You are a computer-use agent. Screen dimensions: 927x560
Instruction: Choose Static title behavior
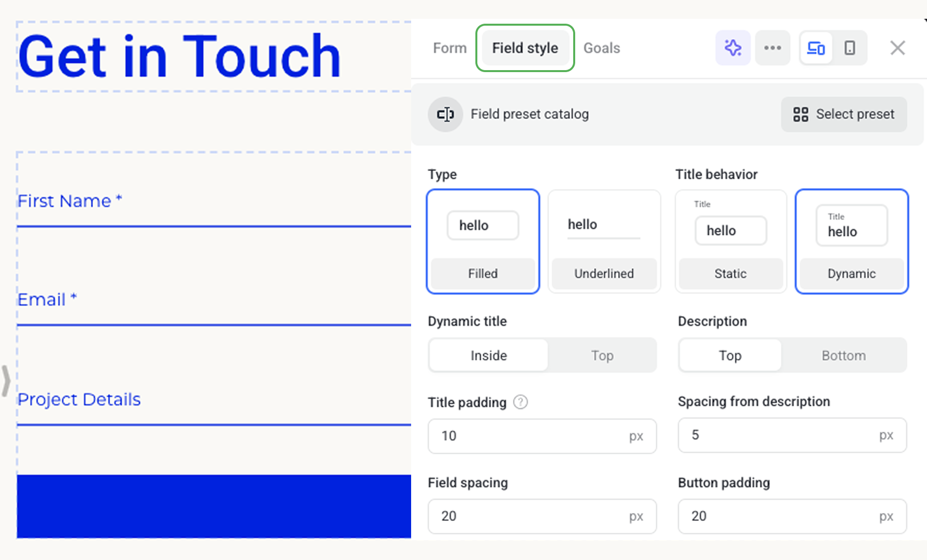click(730, 241)
